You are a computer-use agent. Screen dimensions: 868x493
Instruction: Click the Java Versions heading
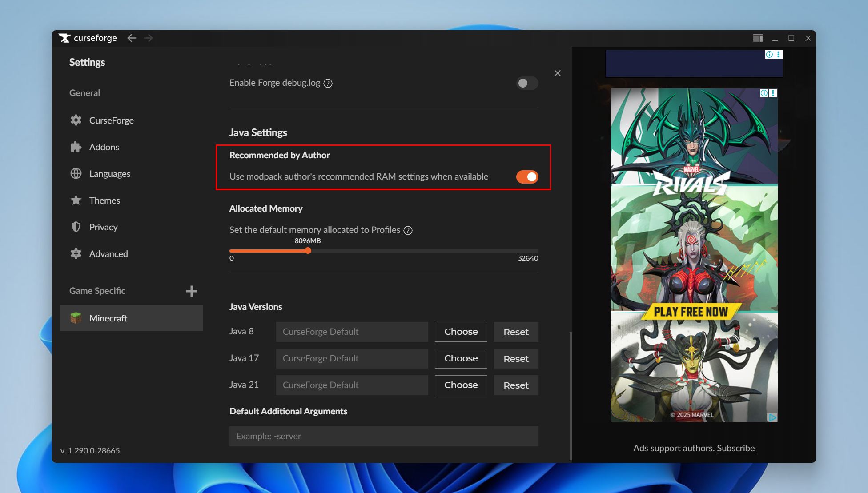(x=256, y=307)
